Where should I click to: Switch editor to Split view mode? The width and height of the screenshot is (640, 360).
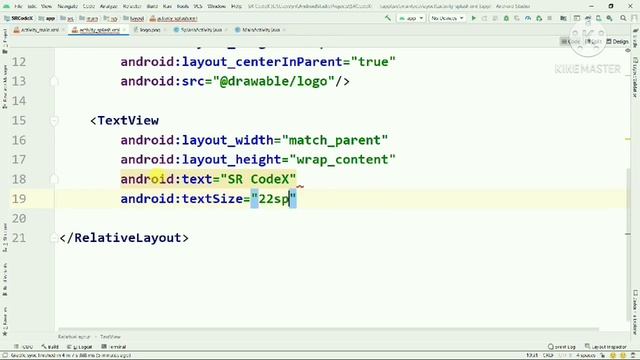(593, 42)
